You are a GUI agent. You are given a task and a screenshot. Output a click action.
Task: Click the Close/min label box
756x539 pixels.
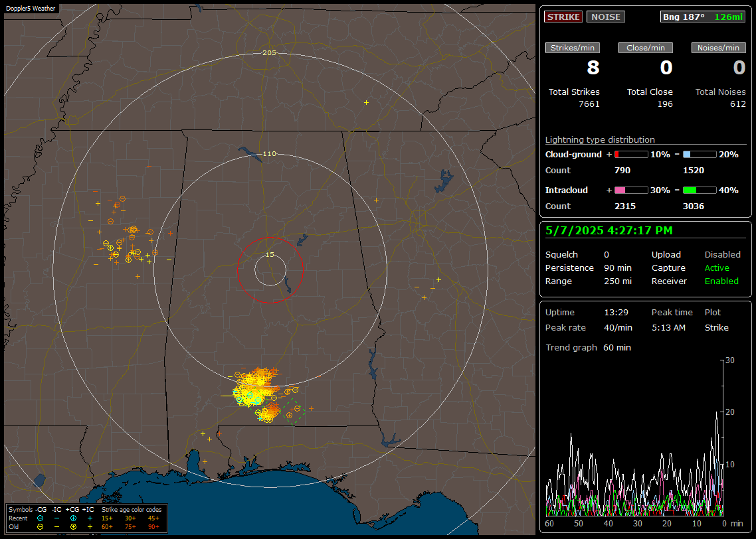coord(645,48)
